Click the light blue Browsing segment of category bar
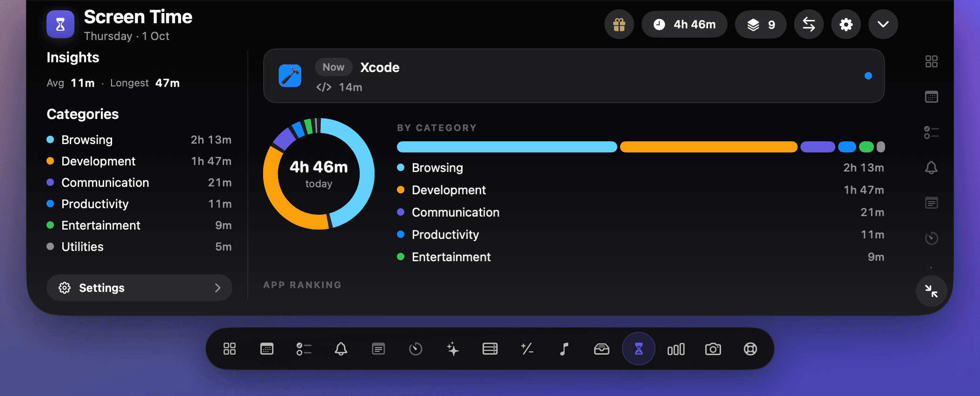980x396 pixels. pyautogui.click(x=507, y=147)
